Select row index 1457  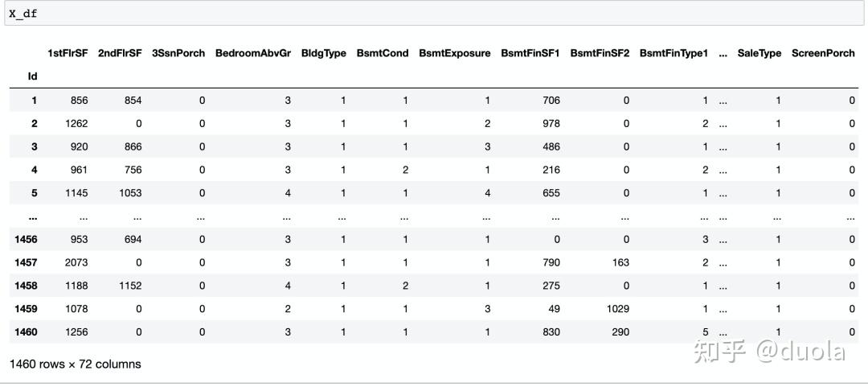click(26, 262)
